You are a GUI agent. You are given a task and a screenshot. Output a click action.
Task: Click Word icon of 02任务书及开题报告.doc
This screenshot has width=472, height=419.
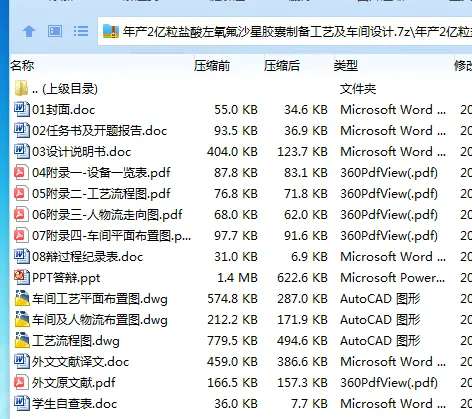(21, 130)
